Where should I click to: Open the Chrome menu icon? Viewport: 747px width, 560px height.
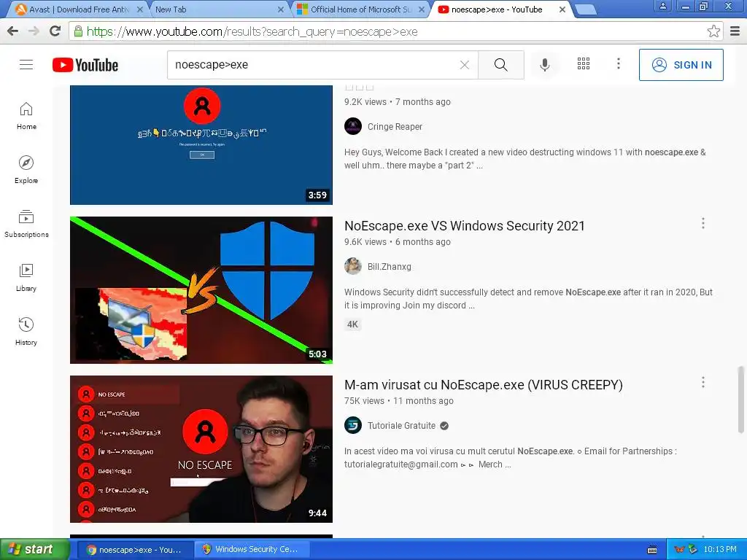[x=735, y=31]
